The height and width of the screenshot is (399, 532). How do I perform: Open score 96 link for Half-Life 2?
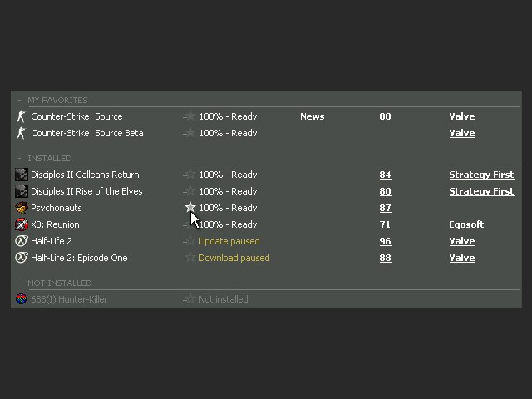point(385,241)
